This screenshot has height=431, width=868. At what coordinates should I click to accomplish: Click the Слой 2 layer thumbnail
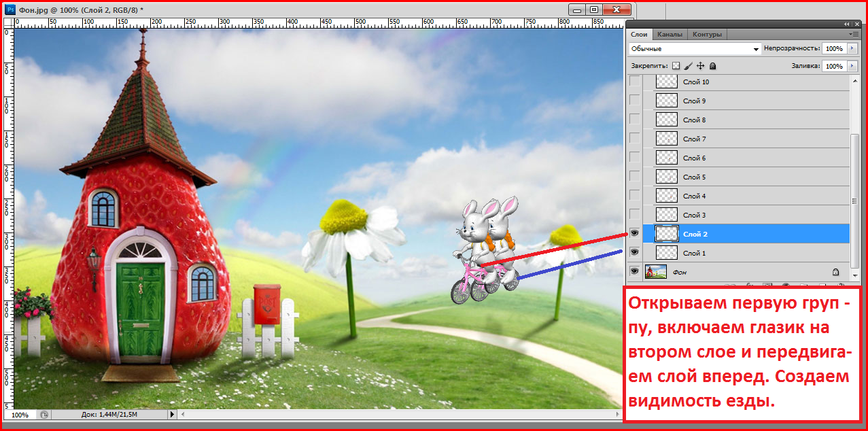click(x=666, y=234)
